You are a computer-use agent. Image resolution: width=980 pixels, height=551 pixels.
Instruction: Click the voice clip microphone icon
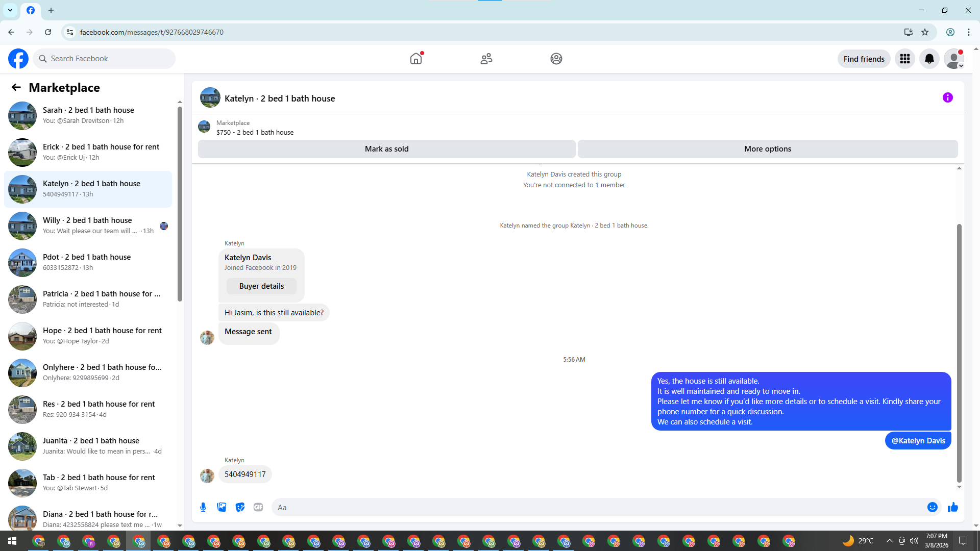point(203,507)
